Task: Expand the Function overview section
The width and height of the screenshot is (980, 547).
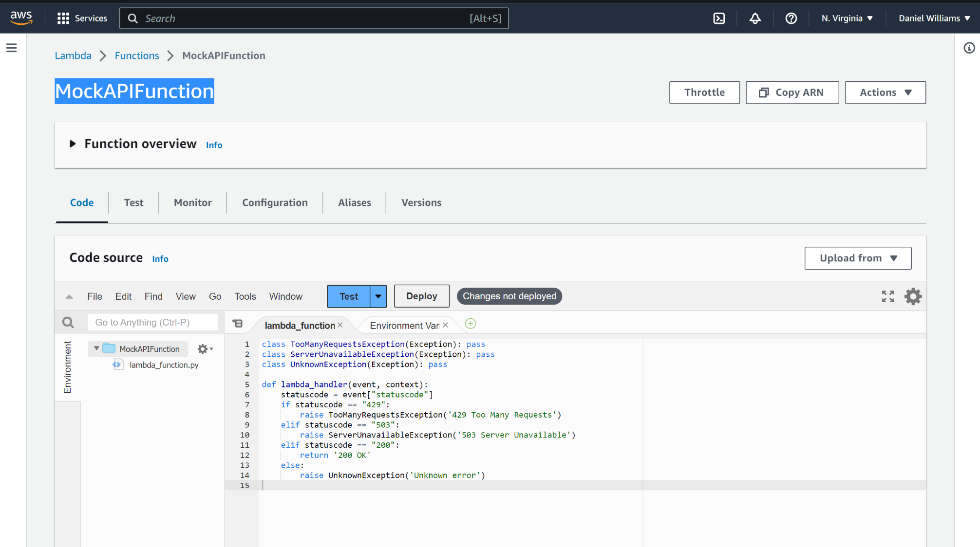Action: pyautogui.click(x=73, y=144)
